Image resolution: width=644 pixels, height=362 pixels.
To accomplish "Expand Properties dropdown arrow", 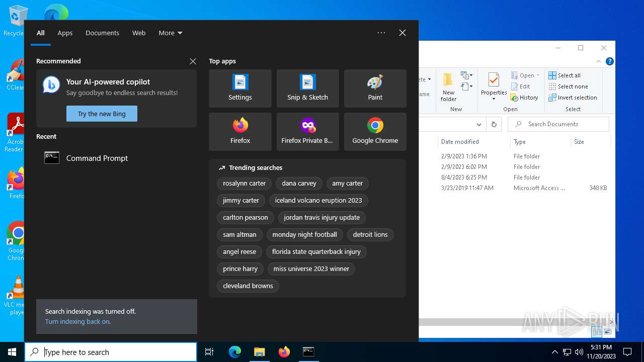I will pos(494,99).
